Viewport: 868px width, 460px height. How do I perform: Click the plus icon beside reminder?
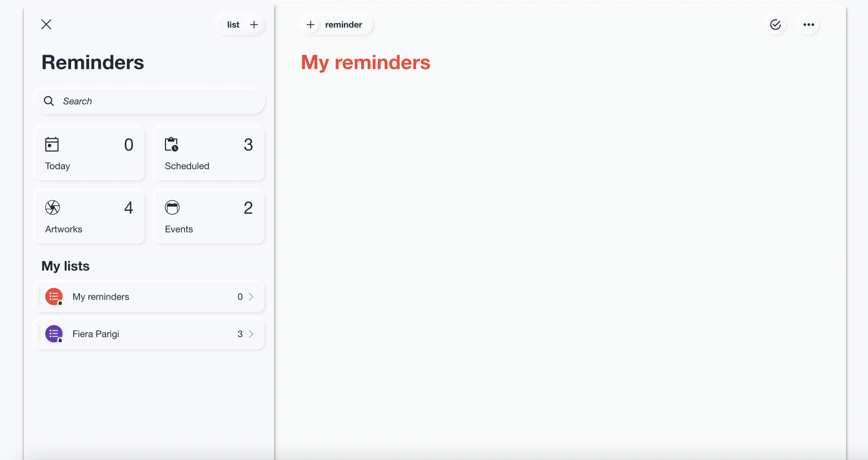[311, 25]
